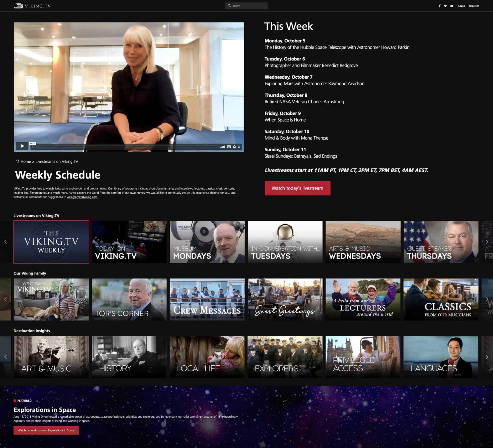Click the Viking.TV logo

click(32, 6)
